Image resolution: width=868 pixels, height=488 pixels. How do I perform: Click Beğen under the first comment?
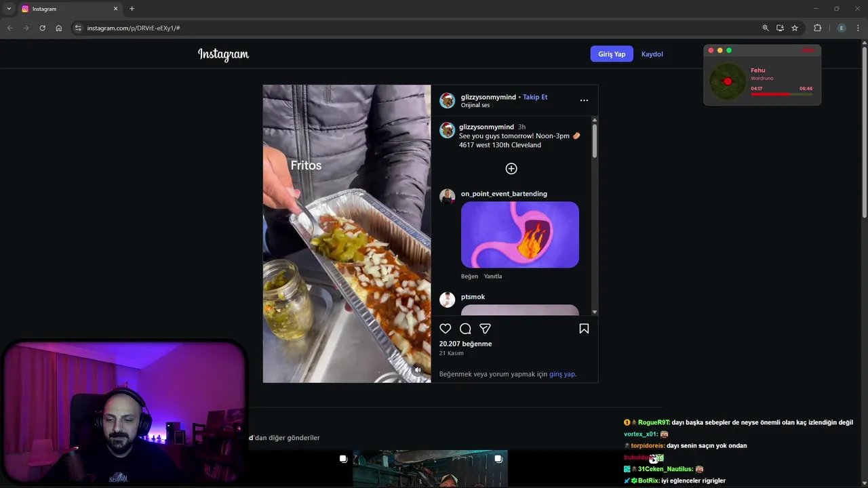coord(469,277)
